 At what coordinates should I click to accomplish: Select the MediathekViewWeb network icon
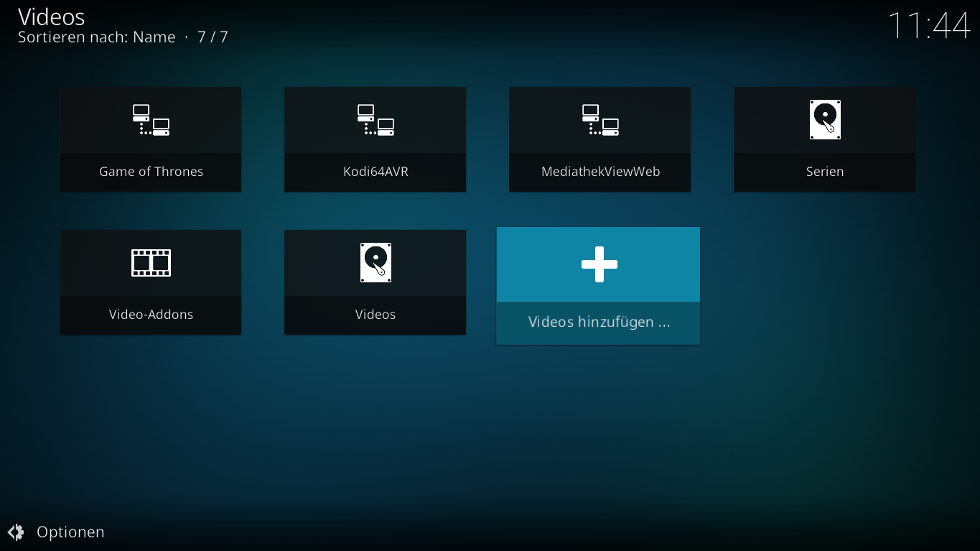tap(600, 120)
